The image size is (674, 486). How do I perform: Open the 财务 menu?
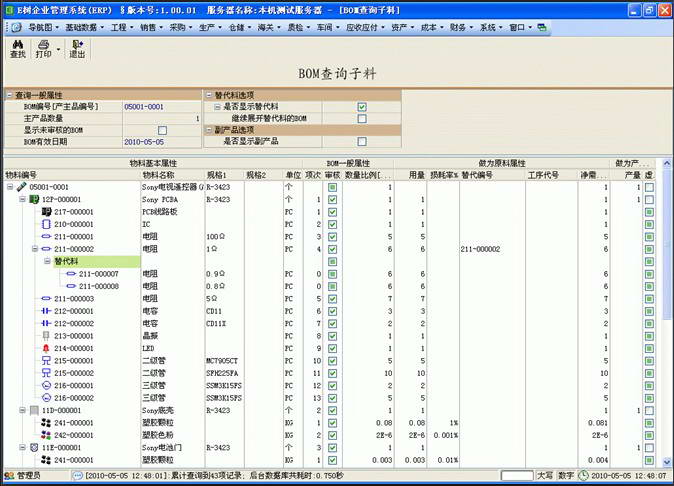click(461, 28)
